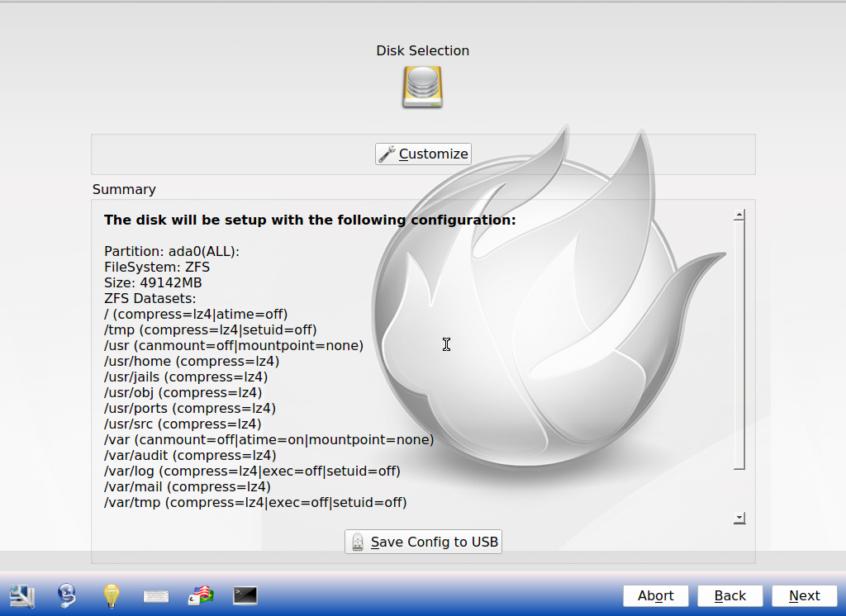
Task: Click the '/usr/src (compress=lz4)' line
Action: (x=183, y=424)
